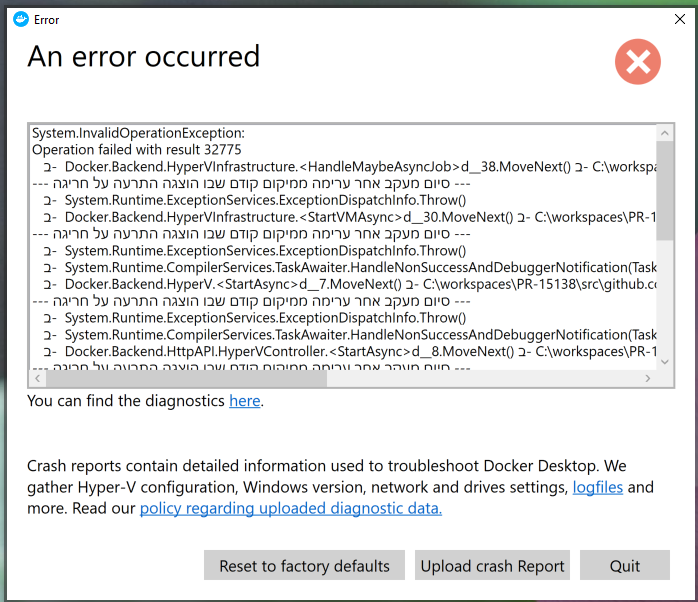Open the logfiles link
This screenshot has height=602, width=698.
[x=597, y=487]
